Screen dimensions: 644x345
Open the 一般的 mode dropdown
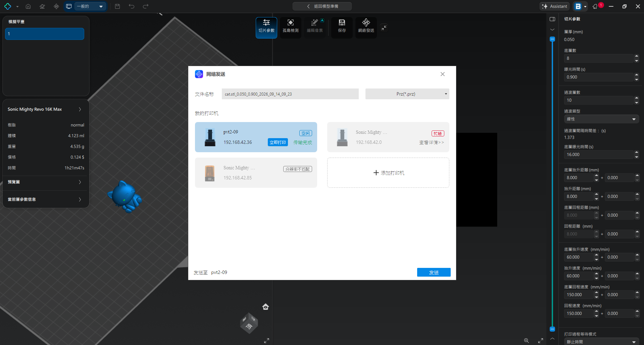click(x=90, y=6)
